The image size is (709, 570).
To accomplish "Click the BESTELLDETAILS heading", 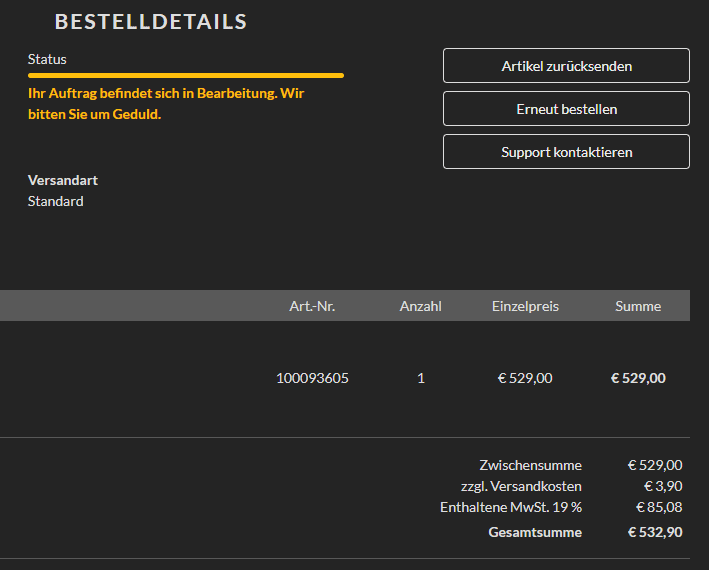I will (151, 22).
